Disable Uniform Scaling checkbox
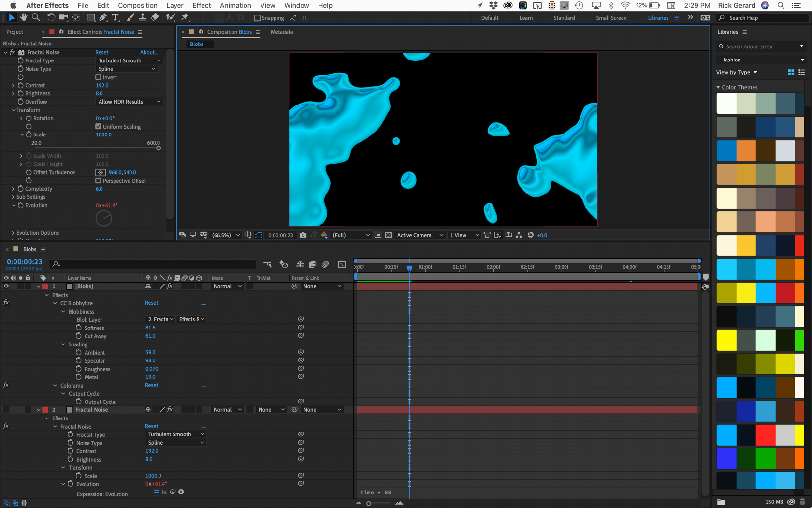This screenshot has width=812, height=508. click(99, 127)
